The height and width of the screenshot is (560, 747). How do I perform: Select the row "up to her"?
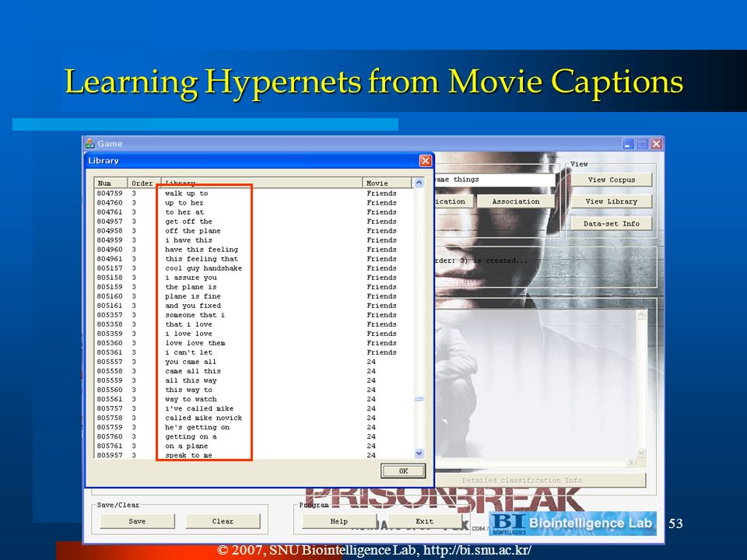pos(254,203)
